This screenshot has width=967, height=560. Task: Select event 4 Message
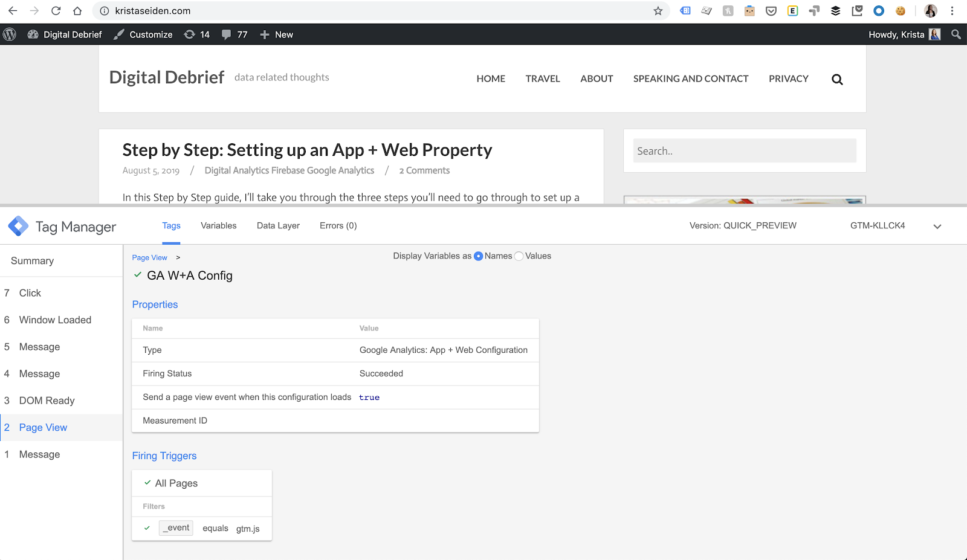[x=61, y=374]
